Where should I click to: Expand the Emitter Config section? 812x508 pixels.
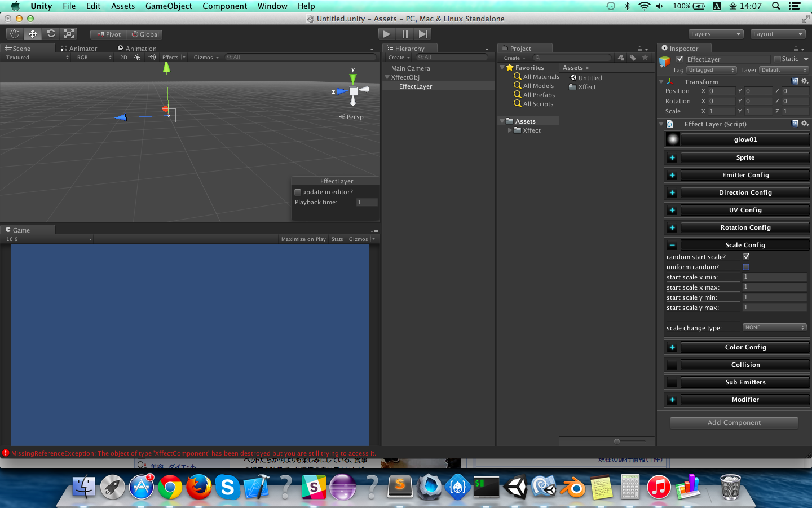point(672,175)
